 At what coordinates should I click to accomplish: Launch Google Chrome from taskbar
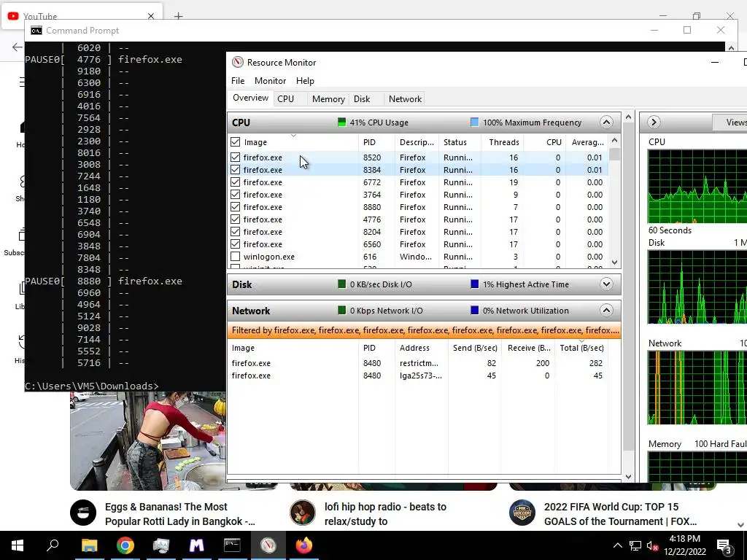pyautogui.click(x=125, y=545)
